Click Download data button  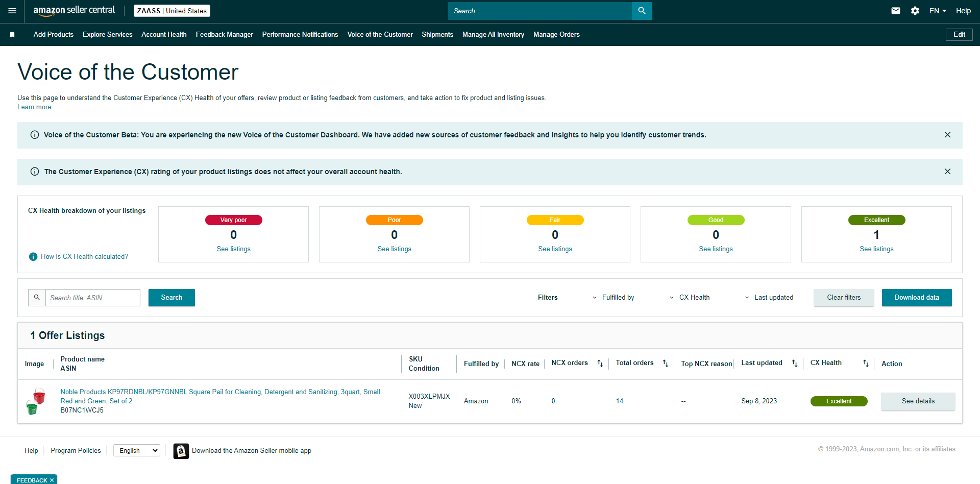[x=917, y=298]
